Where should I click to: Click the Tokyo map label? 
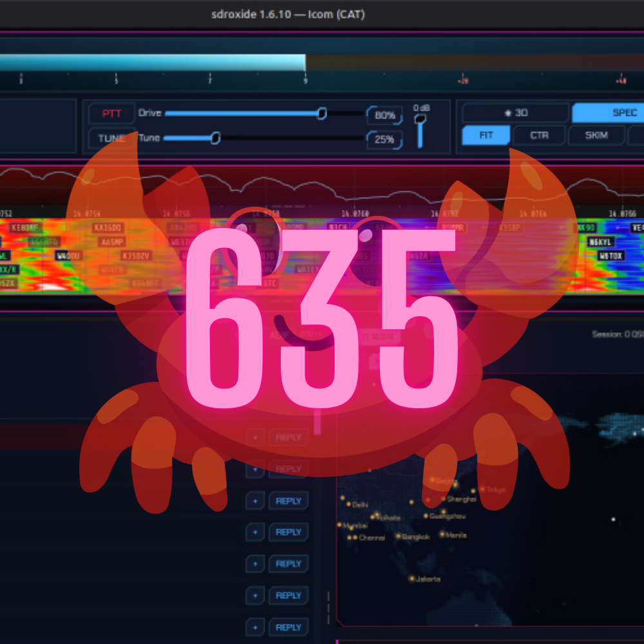[496, 489]
